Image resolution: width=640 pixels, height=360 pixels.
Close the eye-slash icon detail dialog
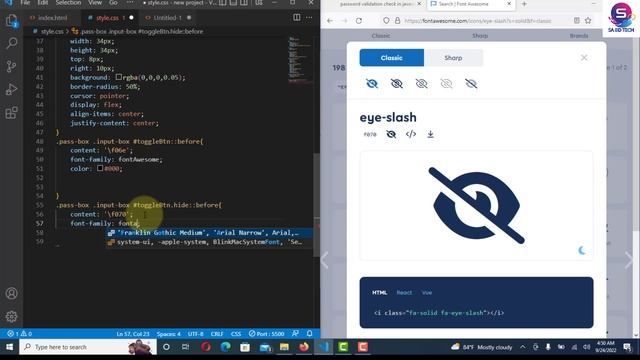[584, 58]
